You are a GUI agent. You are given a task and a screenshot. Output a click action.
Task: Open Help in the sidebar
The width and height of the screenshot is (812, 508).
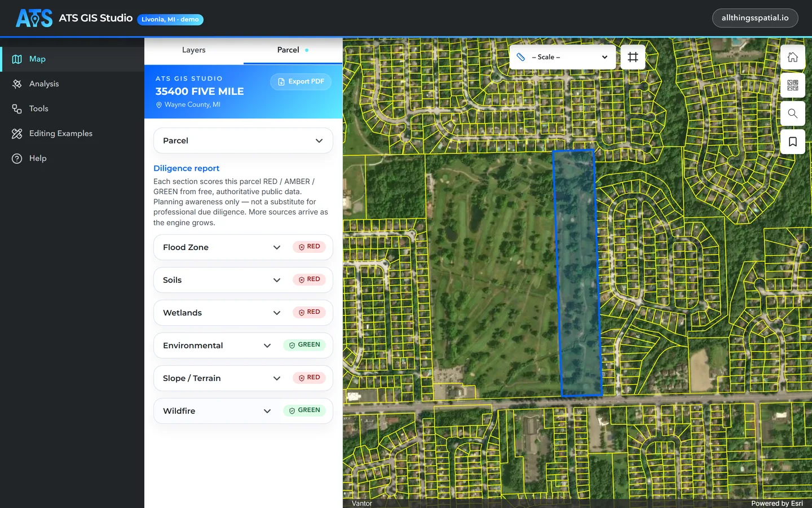[x=72, y=159]
